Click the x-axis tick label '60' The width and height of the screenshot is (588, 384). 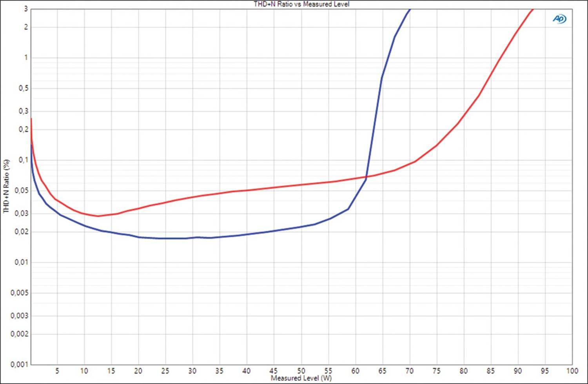tap(355, 371)
